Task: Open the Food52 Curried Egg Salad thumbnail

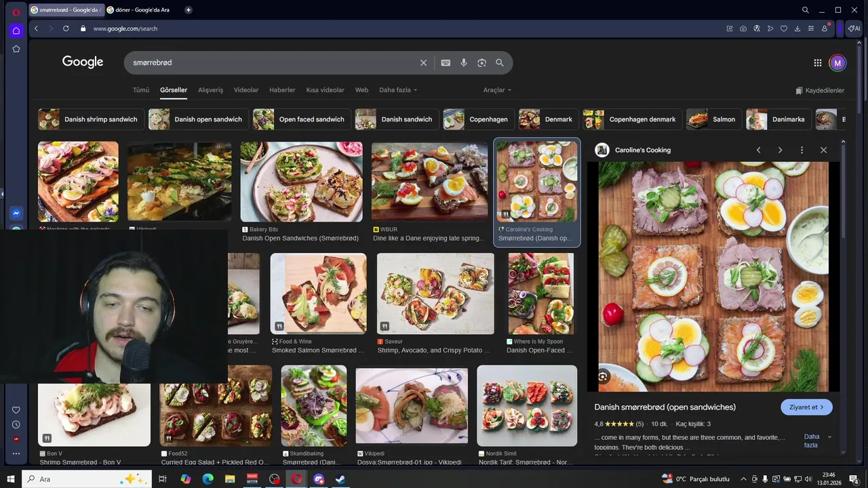Action: (216, 406)
